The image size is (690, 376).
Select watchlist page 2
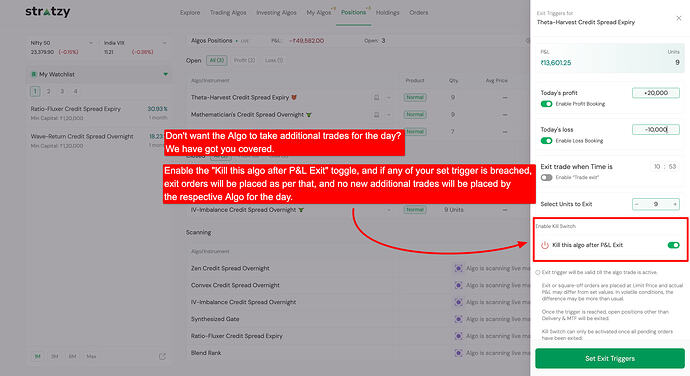click(x=48, y=92)
